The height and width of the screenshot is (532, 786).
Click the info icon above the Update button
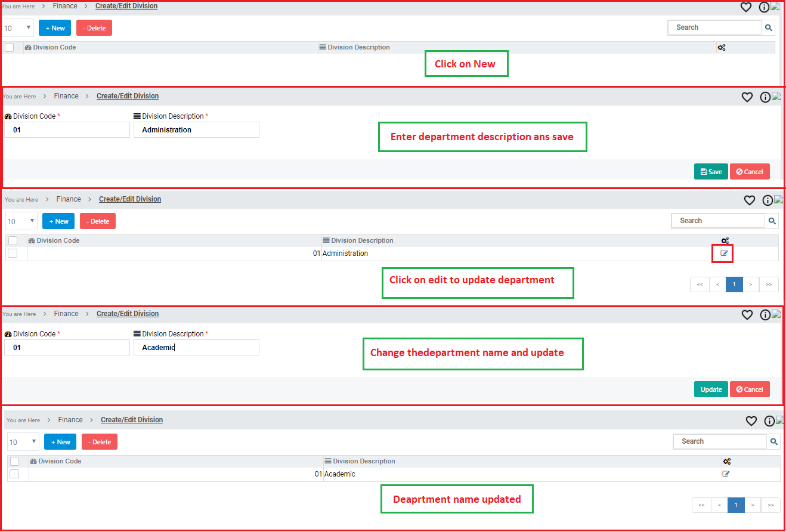tap(765, 314)
